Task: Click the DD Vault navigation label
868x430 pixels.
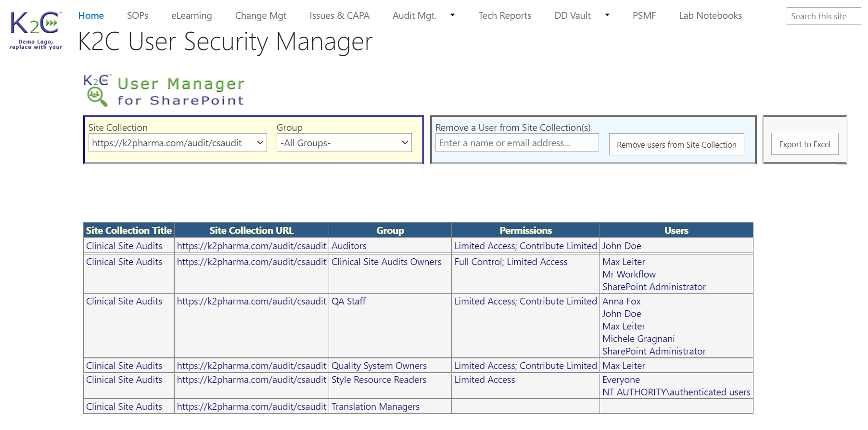Action: point(573,15)
